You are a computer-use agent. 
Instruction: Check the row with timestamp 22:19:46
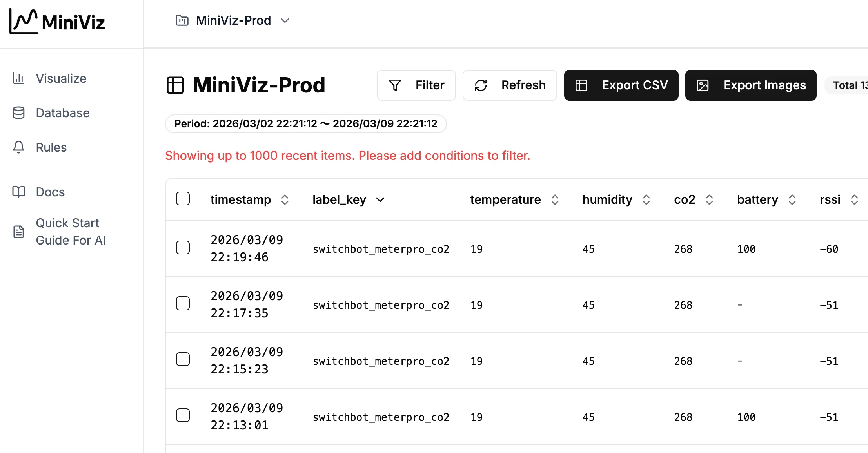coord(183,248)
